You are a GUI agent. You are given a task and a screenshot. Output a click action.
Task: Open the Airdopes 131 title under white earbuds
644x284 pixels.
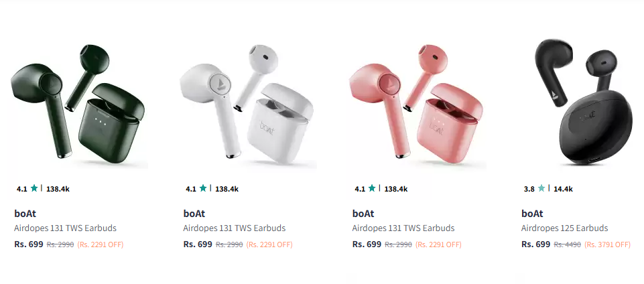[234, 228]
